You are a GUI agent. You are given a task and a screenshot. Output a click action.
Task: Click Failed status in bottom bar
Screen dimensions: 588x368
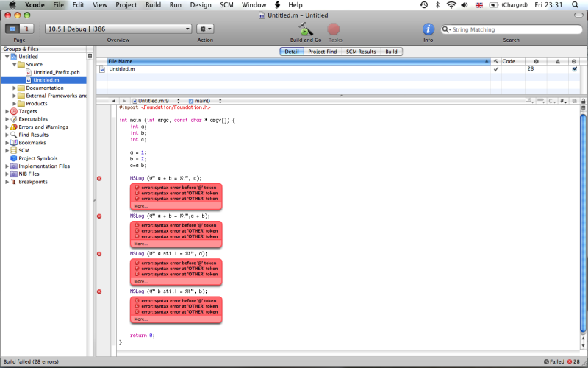(x=554, y=361)
